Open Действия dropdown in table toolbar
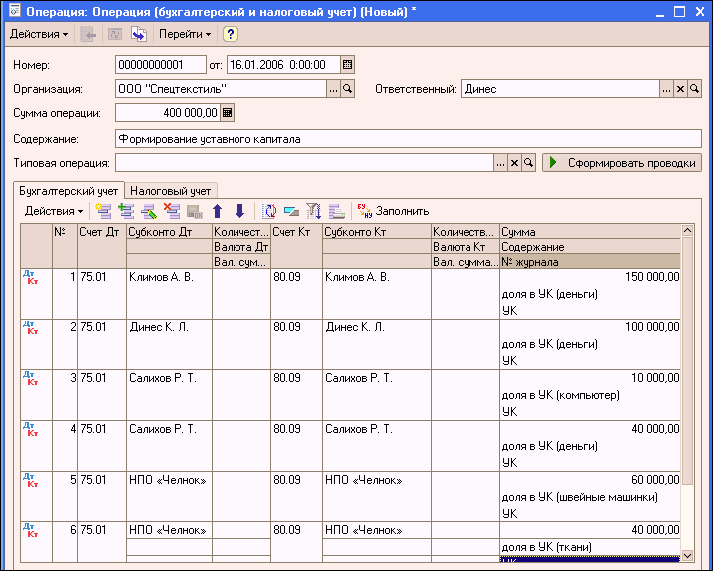The height and width of the screenshot is (571, 713). [53, 211]
